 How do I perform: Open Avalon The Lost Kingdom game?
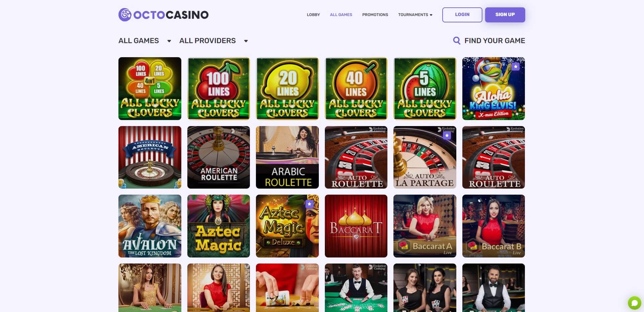click(x=150, y=226)
